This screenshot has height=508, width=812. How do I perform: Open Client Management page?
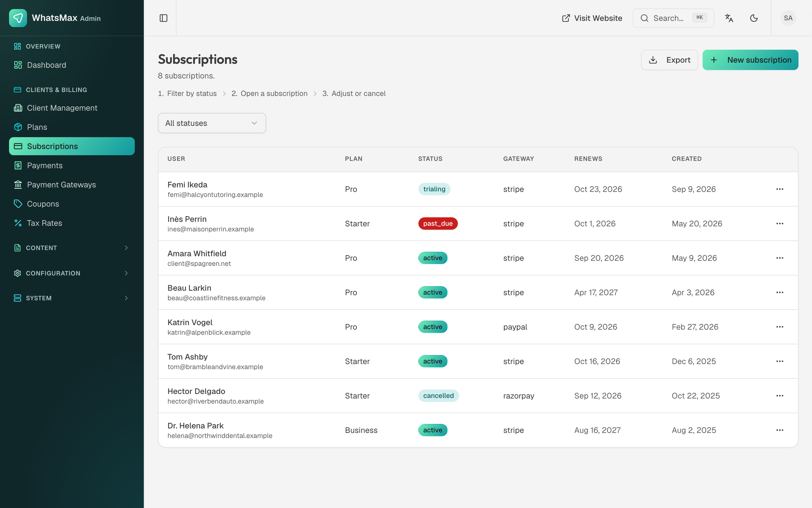[x=72, y=108]
